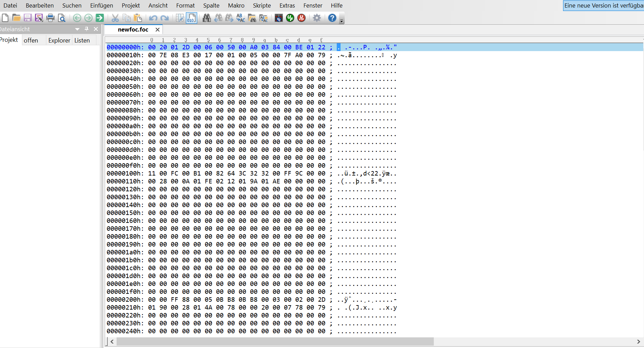The width and height of the screenshot is (644, 348).
Task: Click the binoculars Find icon
Action: [x=206, y=18]
